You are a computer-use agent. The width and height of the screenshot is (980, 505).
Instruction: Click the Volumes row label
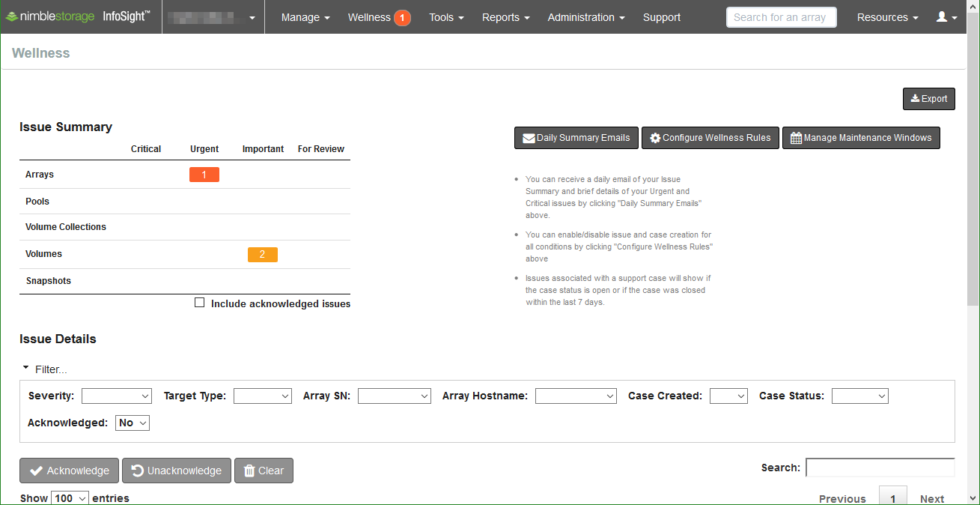pyautogui.click(x=43, y=254)
